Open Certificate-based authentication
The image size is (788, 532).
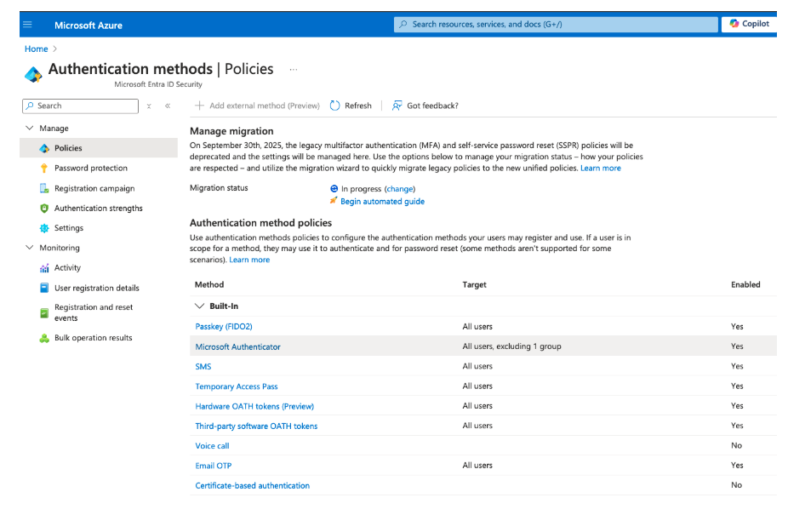252,485
